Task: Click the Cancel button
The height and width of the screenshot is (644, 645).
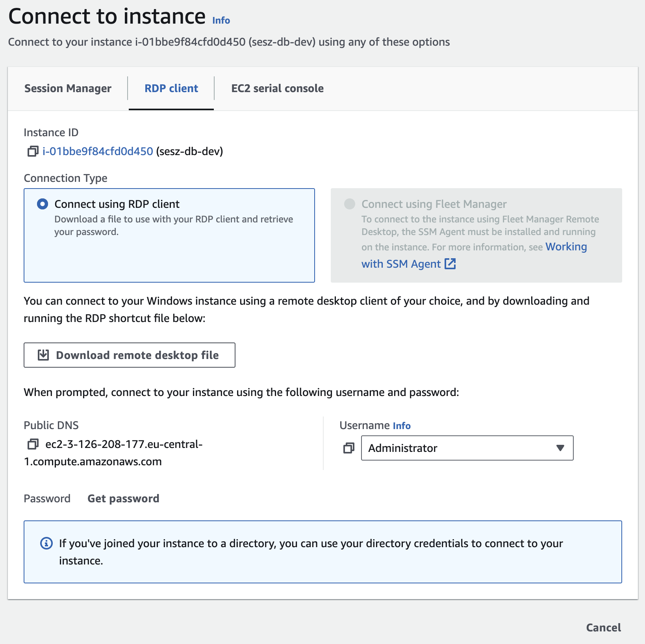Action: 603,627
